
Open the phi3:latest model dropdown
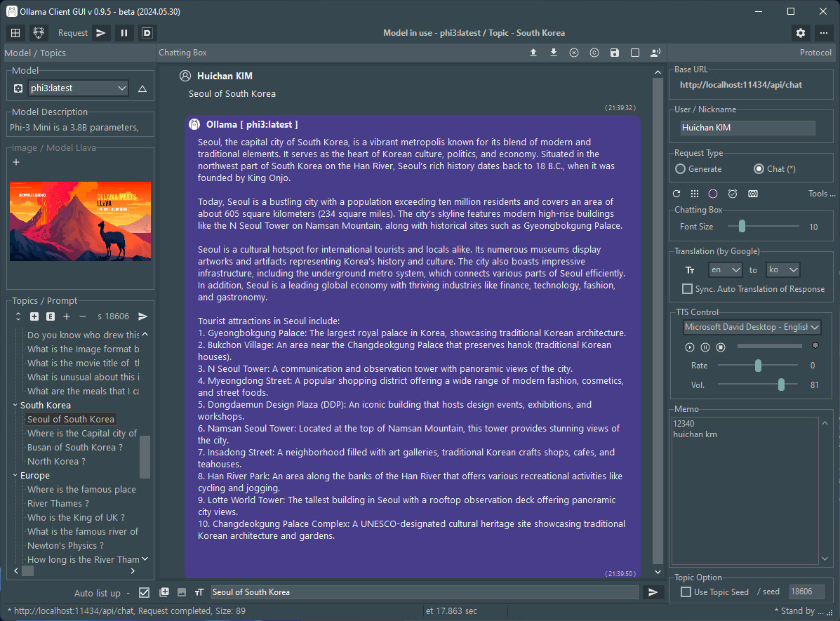[78, 88]
